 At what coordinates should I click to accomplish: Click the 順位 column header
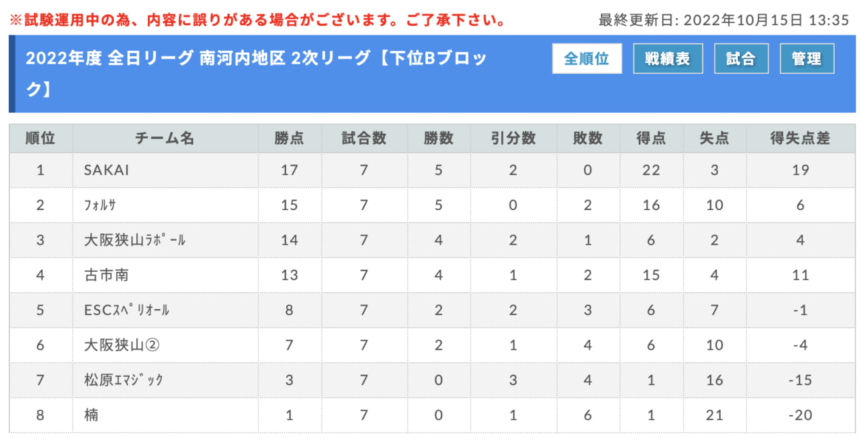tap(41, 138)
